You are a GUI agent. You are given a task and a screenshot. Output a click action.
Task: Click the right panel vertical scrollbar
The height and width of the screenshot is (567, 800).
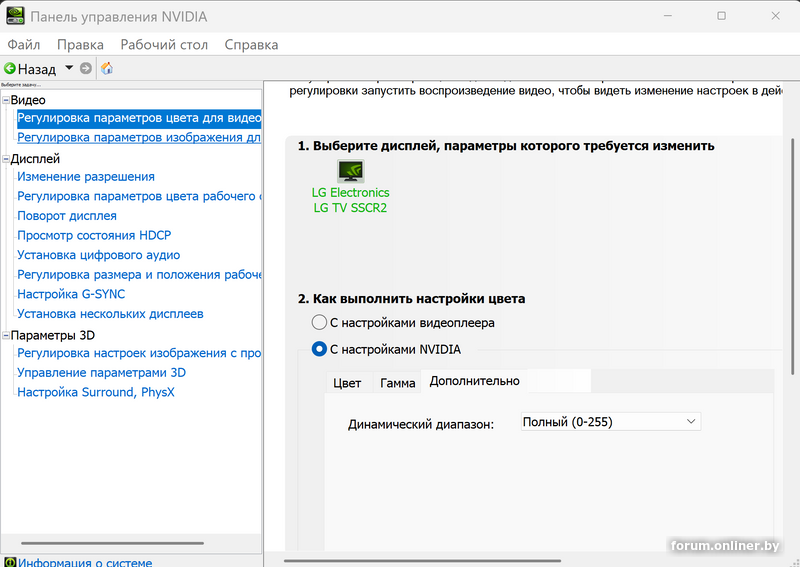point(792,255)
